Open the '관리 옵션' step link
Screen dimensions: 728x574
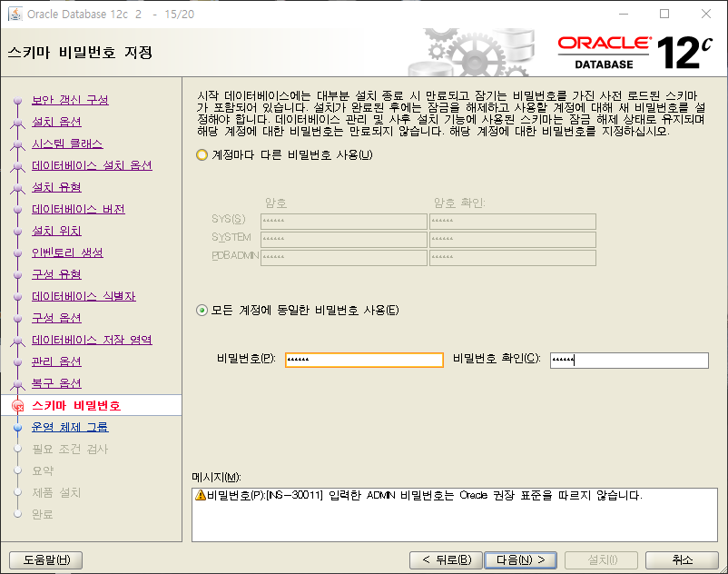click(56, 361)
